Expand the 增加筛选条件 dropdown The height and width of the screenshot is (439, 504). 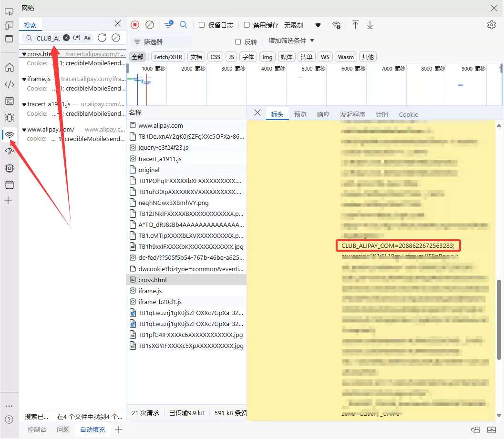(291, 41)
